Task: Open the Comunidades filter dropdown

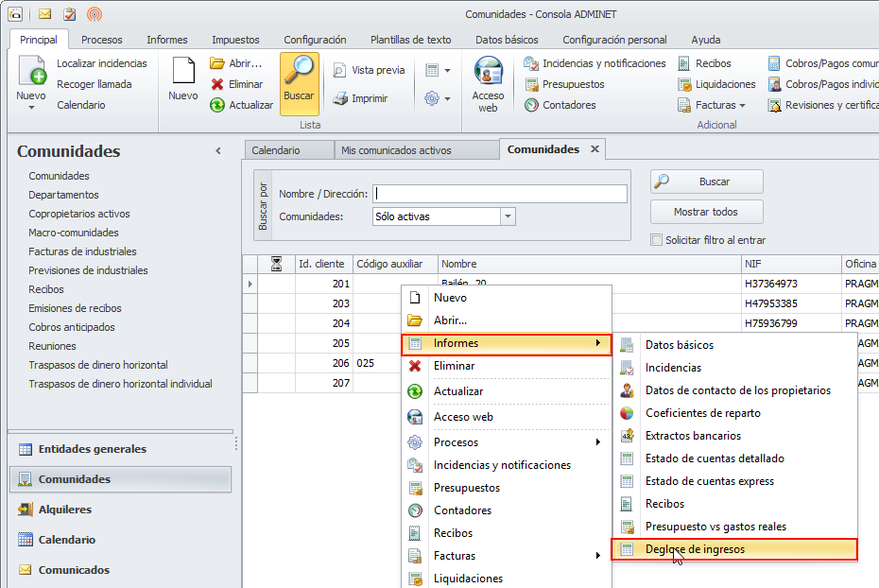Action: (x=508, y=216)
